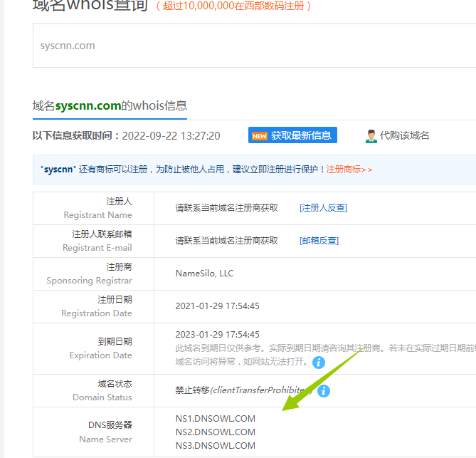The height and width of the screenshot is (458, 476).
Task: Click the [注册人反查] reverse lookup link
Action: (x=323, y=208)
